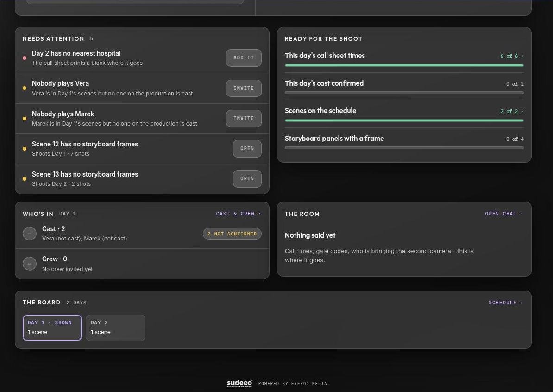The height and width of the screenshot is (392, 553).
Task: Click the '0 of 2' count
Action: tap(515, 84)
